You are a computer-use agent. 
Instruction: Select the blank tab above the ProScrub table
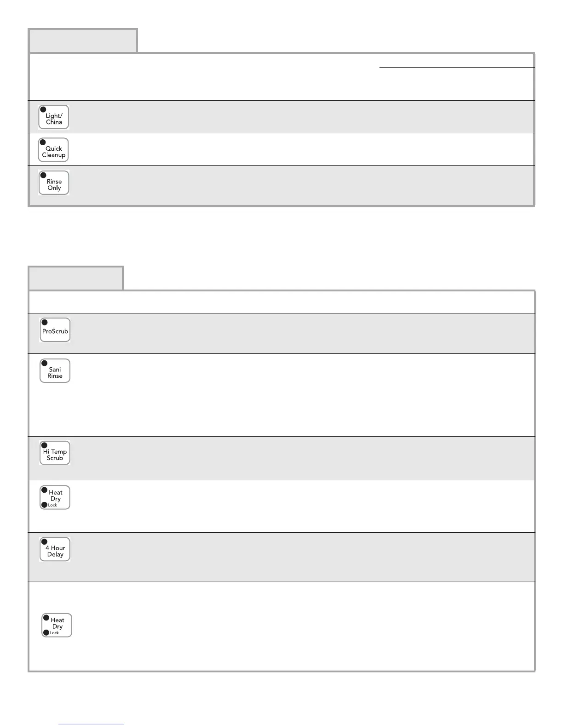pyautogui.click(x=76, y=278)
